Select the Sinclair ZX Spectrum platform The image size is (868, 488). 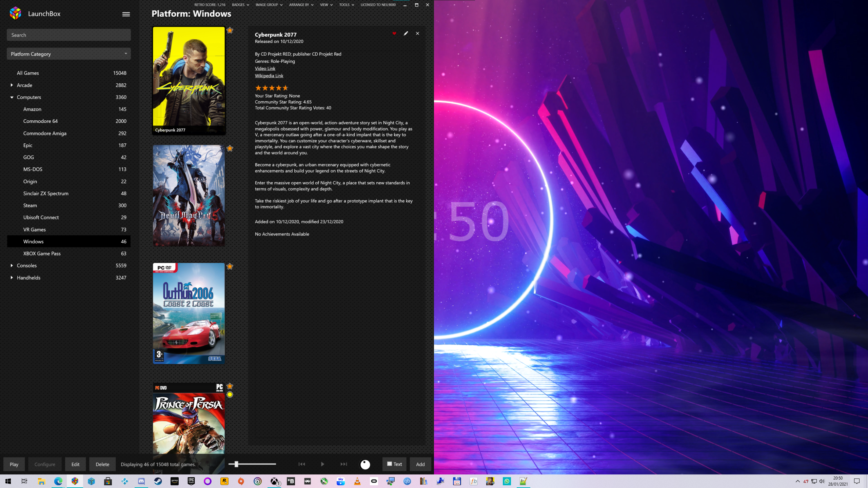point(69,193)
